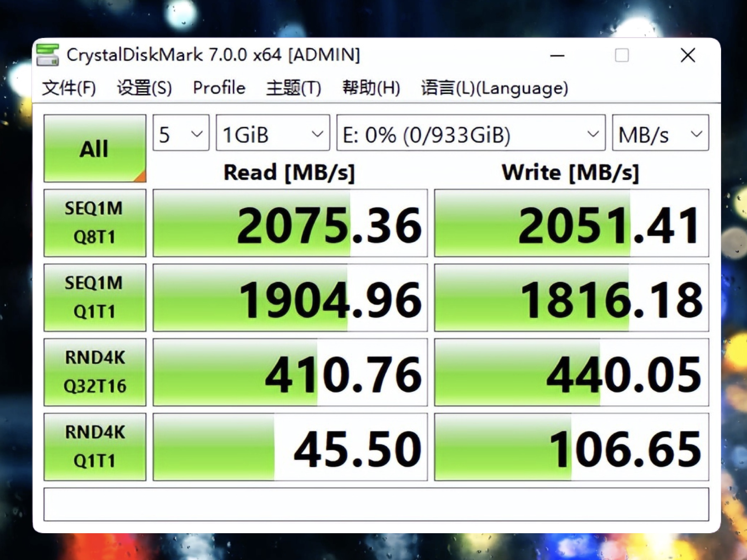Run the SEQ1M Q8T1 benchmark test

tap(95, 221)
